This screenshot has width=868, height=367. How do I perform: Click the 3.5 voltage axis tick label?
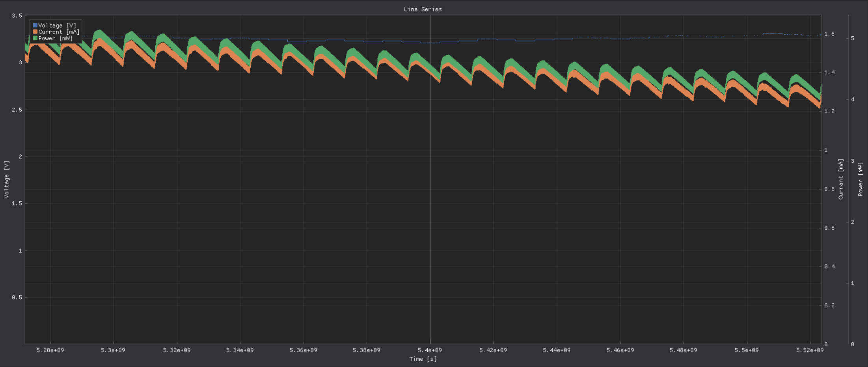pos(17,16)
